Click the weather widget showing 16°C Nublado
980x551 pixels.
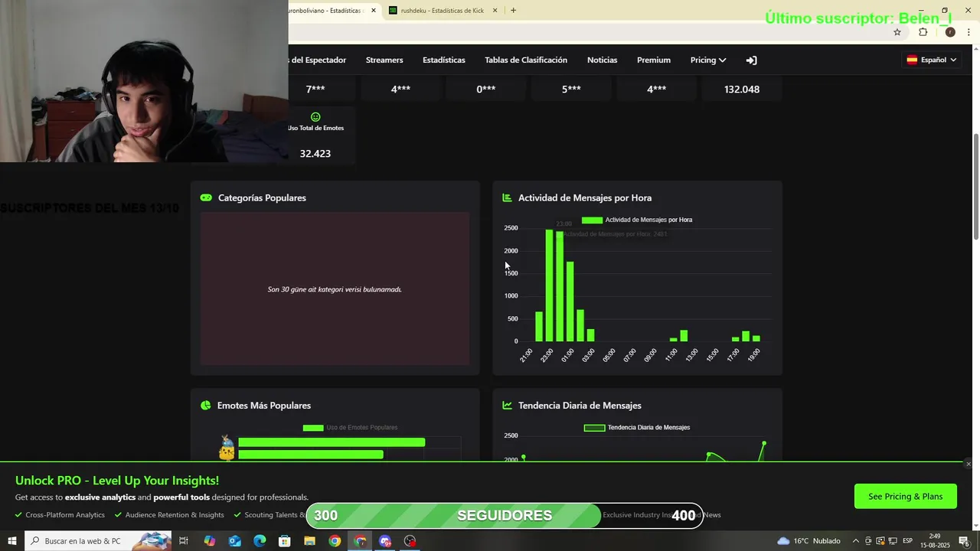coord(808,541)
